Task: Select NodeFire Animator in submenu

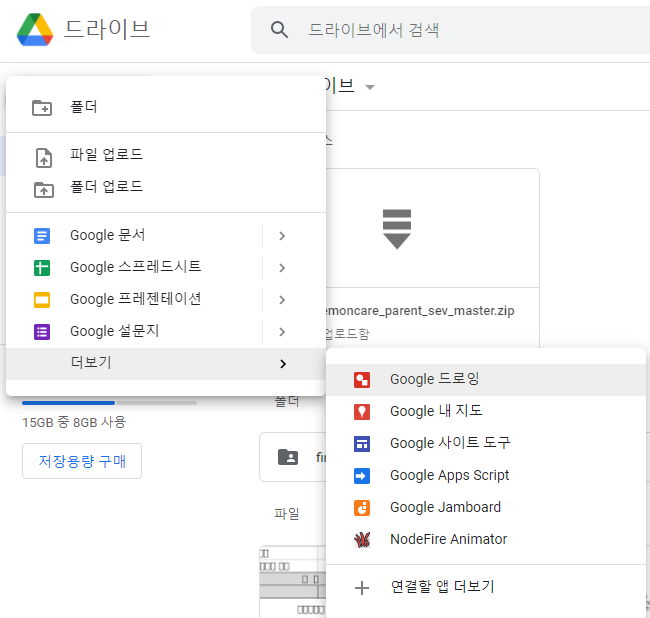Action: [x=486, y=540]
